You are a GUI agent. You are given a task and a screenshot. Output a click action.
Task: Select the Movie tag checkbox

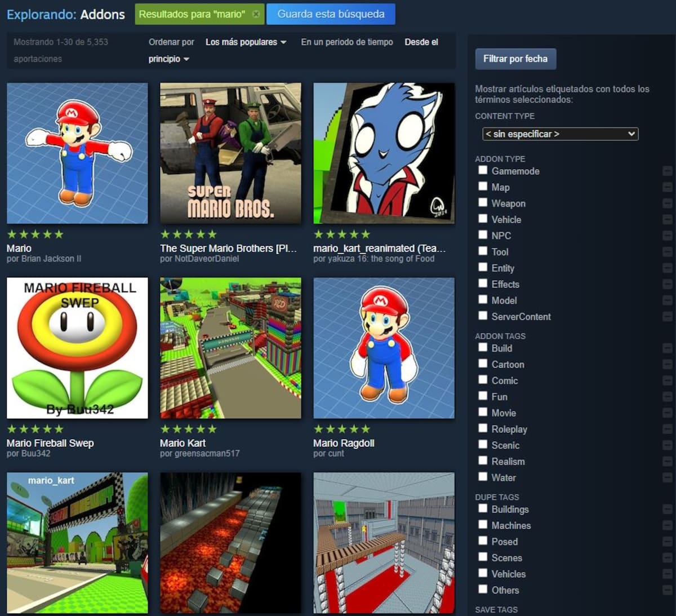483,412
